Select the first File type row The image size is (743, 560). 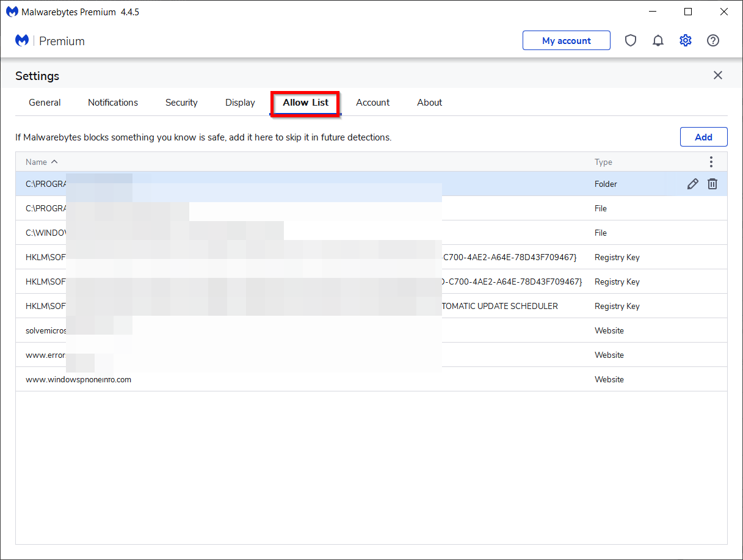[x=371, y=208]
